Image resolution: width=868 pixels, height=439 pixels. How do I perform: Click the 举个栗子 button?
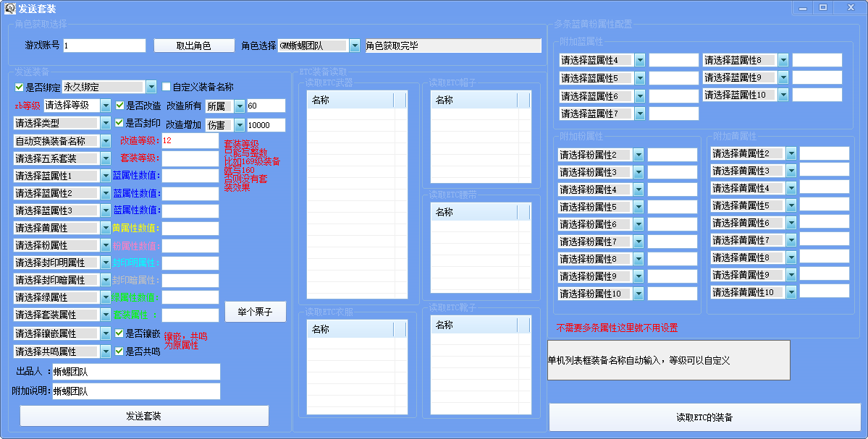(256, 312)
